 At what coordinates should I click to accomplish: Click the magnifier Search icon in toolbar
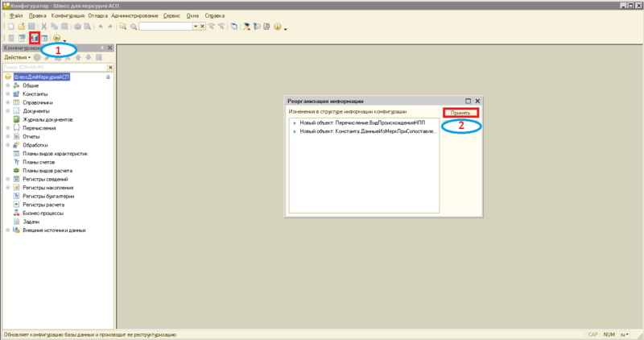click(x=132, y=26)
